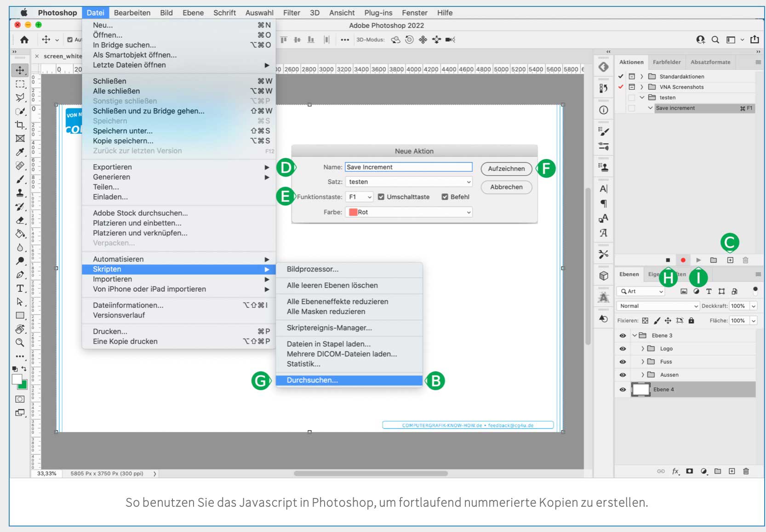This screenshot has width=766, height=532.
Task: Open the blend mode Normal dropdown
Action: point(658,306)
